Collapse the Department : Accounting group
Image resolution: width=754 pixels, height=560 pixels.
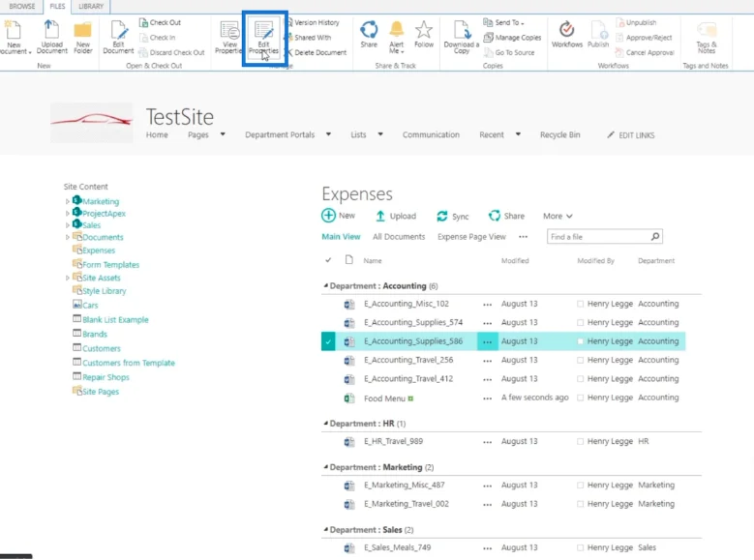[x=325, y=285]
